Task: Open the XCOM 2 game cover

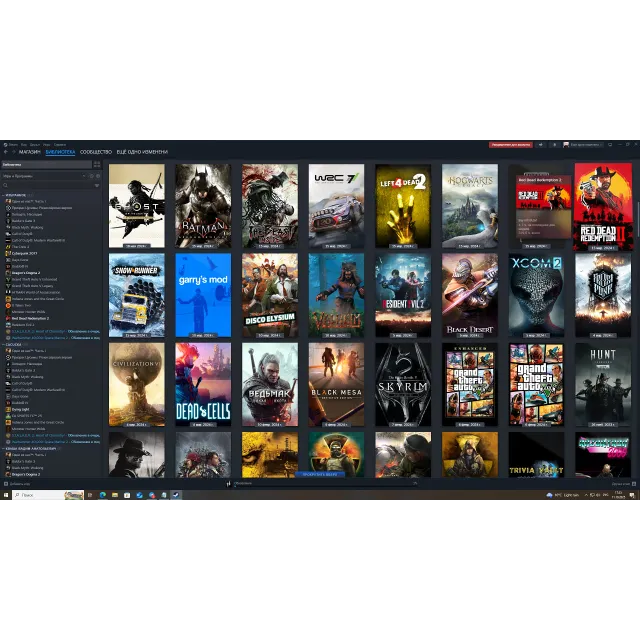Action: coord(536,295)
